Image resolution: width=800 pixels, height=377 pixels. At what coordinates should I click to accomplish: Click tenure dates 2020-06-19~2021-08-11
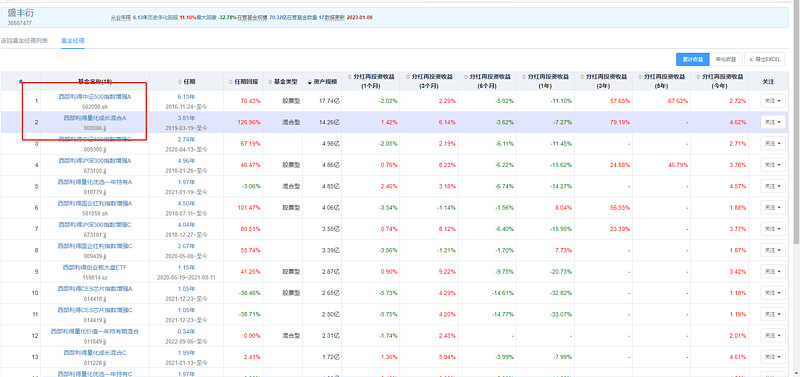tap(186, 277)
